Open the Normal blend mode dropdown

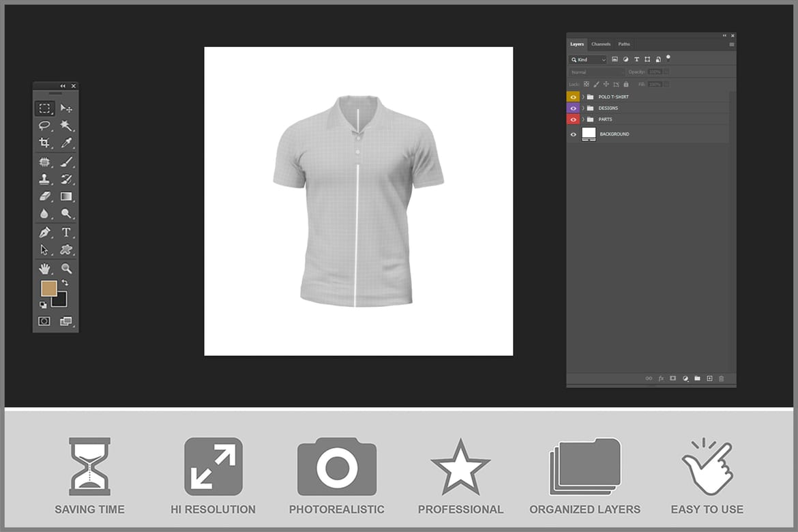click(596, 72)
